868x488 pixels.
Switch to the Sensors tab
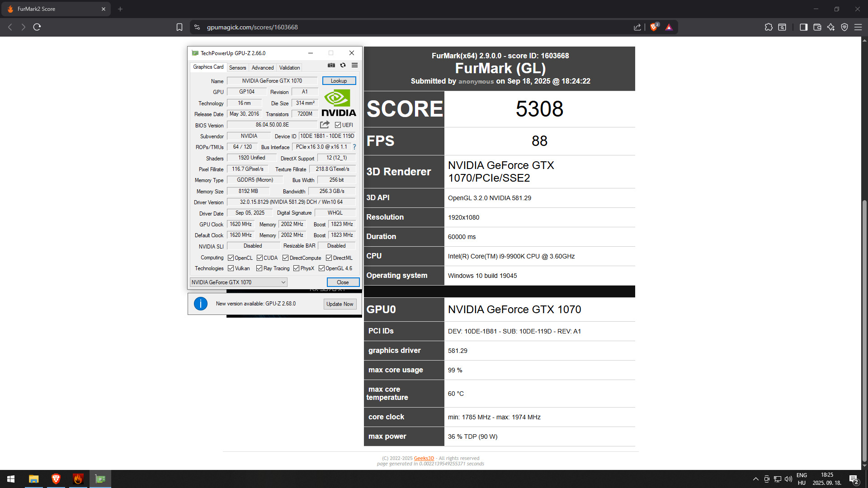[237, 68]
